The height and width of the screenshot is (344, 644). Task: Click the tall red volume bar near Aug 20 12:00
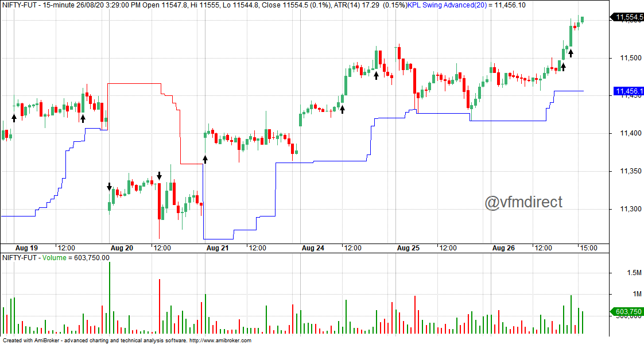[x=160, y=307]
